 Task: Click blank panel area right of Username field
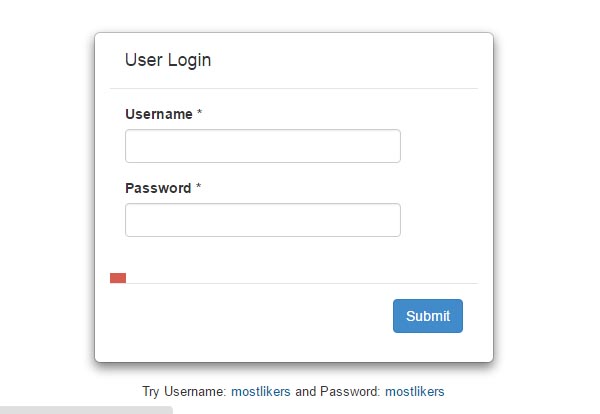pos(445,146)
